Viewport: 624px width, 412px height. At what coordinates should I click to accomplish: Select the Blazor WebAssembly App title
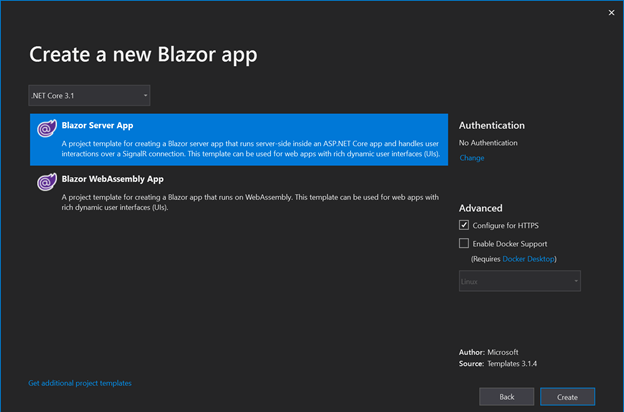point(113,179)
